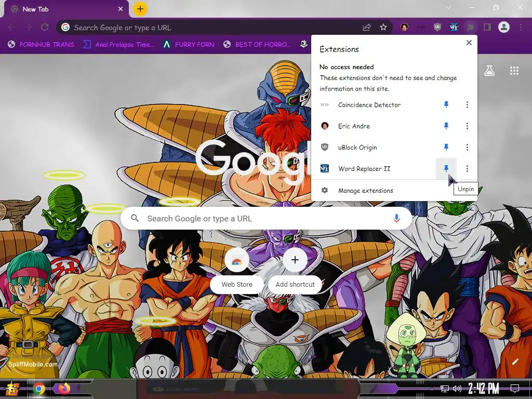Open the Web Store shortcut

point(237,271)
